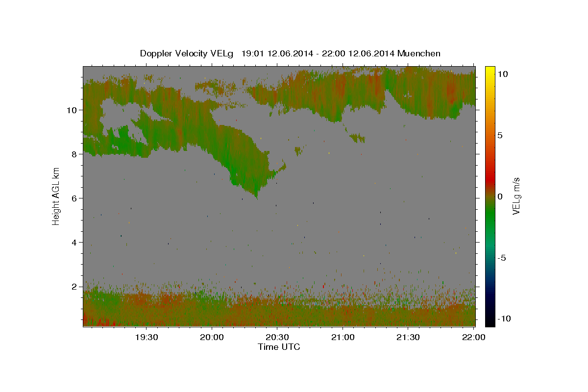Viewport: 588px width, 392px height.
Task: Click the 'VELg m/s' colorbar label
Action: tap(516, 196)
